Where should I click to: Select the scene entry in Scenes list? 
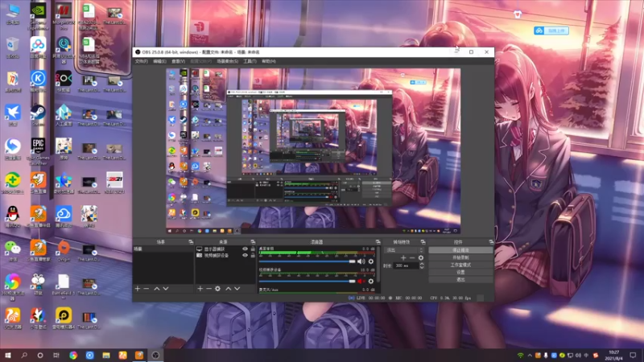coord(163,249)
